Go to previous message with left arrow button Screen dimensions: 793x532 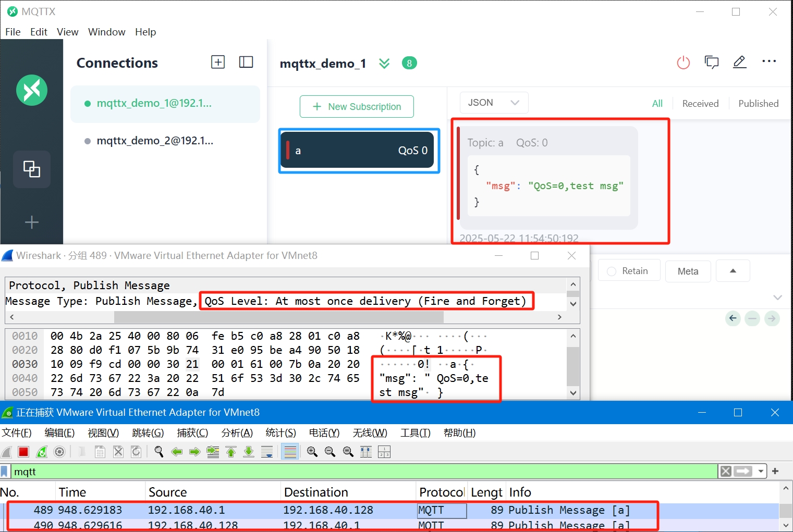click(733, 318)
